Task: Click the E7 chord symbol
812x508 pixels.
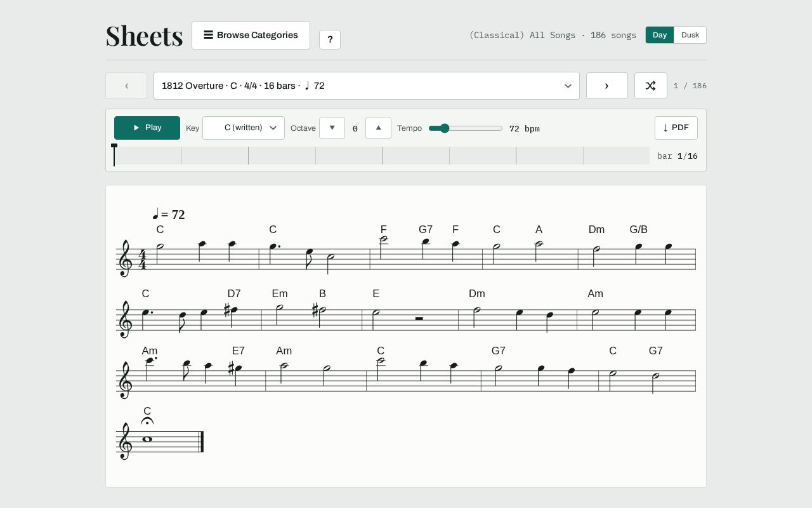Action: 239,351
